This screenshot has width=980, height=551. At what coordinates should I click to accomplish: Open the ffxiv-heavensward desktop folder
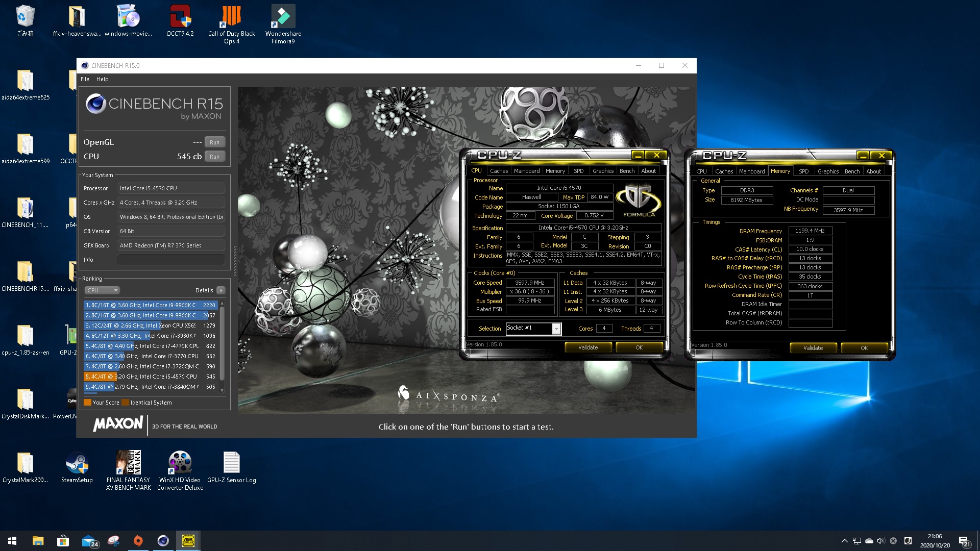pos(77,21)
